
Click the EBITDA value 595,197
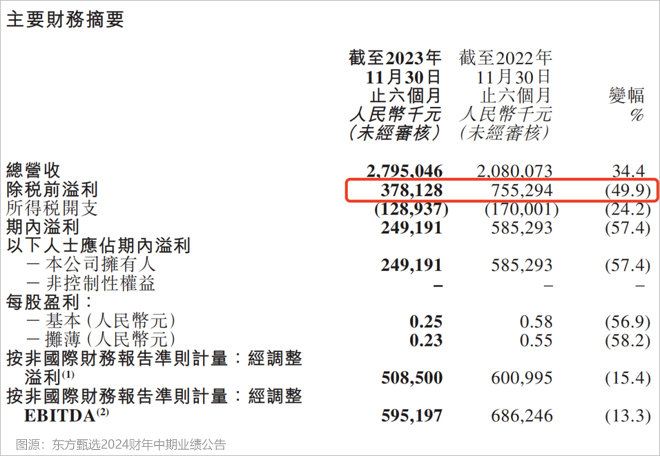[x=411, y=414]
